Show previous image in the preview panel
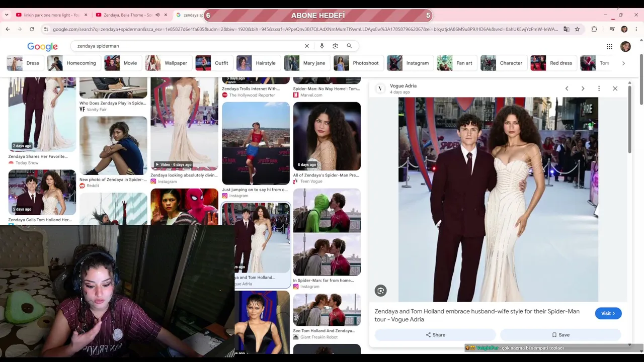The width and height of the screenshot is (644, 362). point(567,88)
